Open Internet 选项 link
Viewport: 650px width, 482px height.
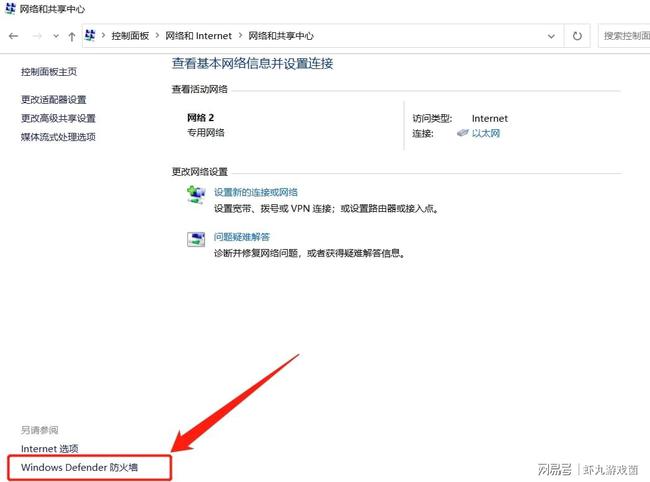[x=50, y=449]
